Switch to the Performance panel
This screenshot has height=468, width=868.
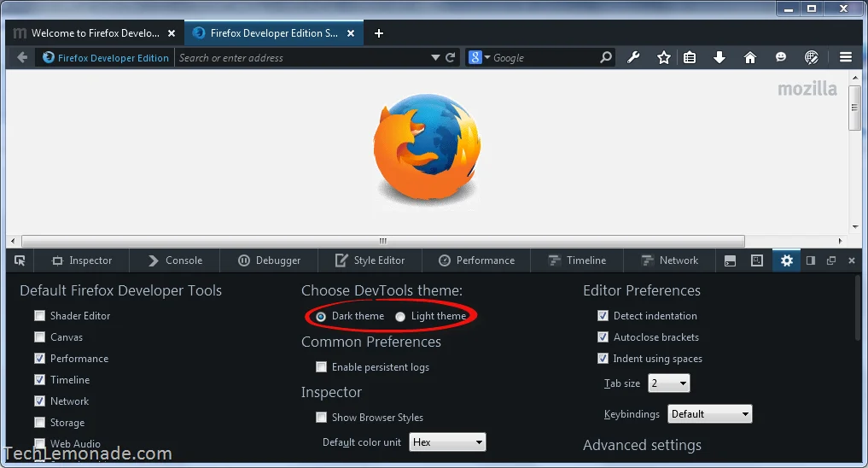(x=476, y=260)
